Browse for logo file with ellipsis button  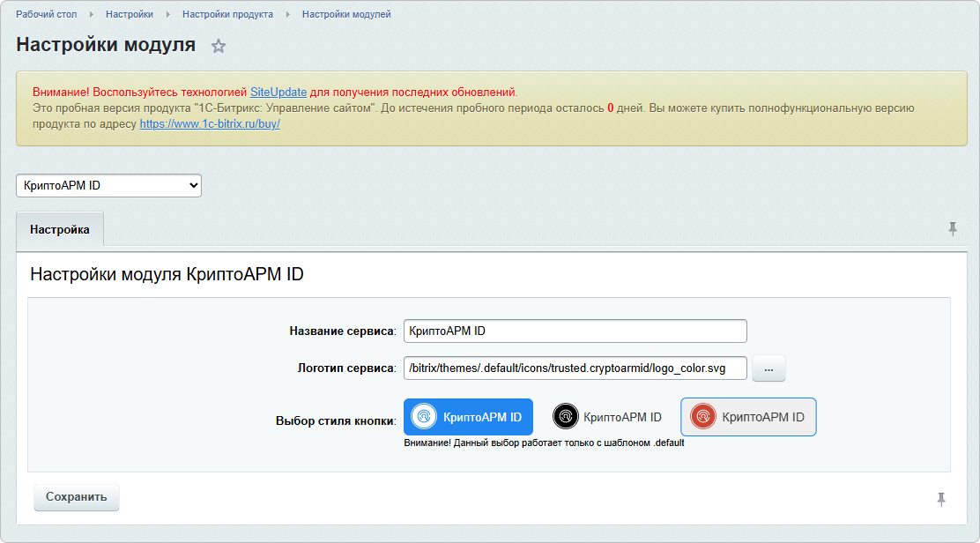(768, 368)
